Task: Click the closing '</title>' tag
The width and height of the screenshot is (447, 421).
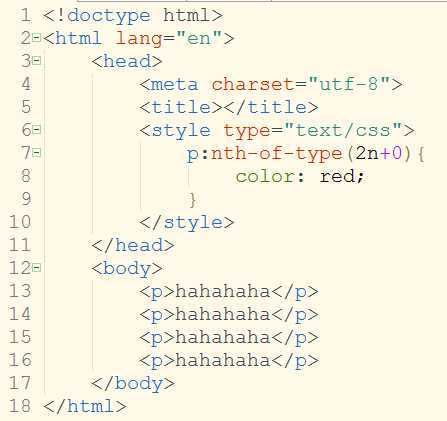Action: (x=271, y=107)
